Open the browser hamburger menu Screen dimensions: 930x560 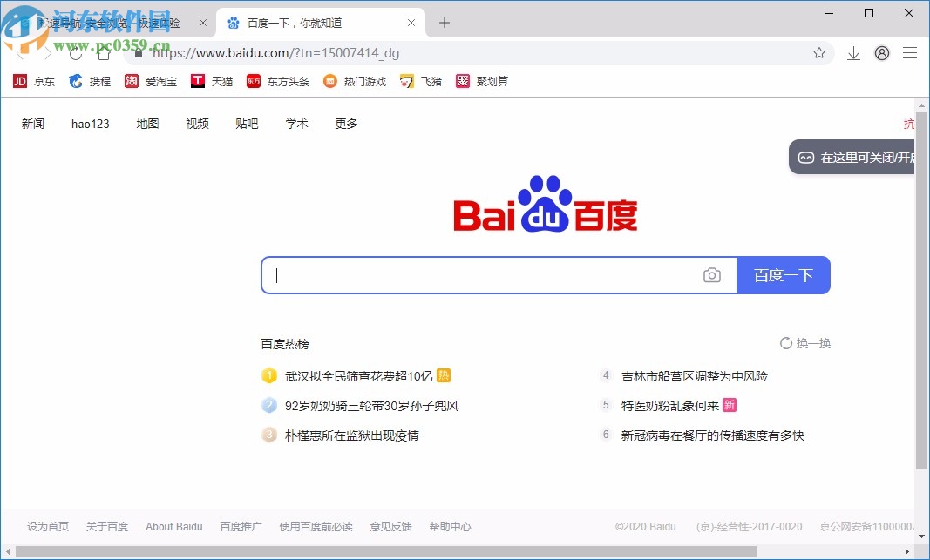click(910, 53)
